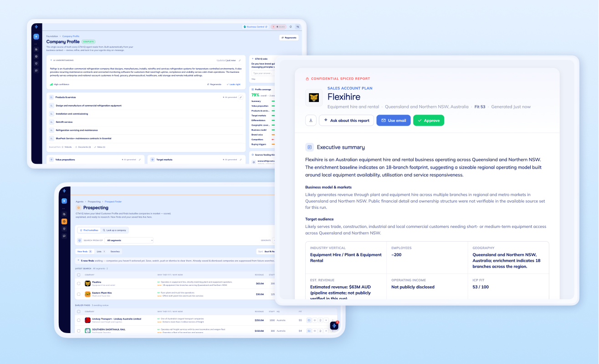
Task: Click the Documents (3) source link
Action: [83, 147]
